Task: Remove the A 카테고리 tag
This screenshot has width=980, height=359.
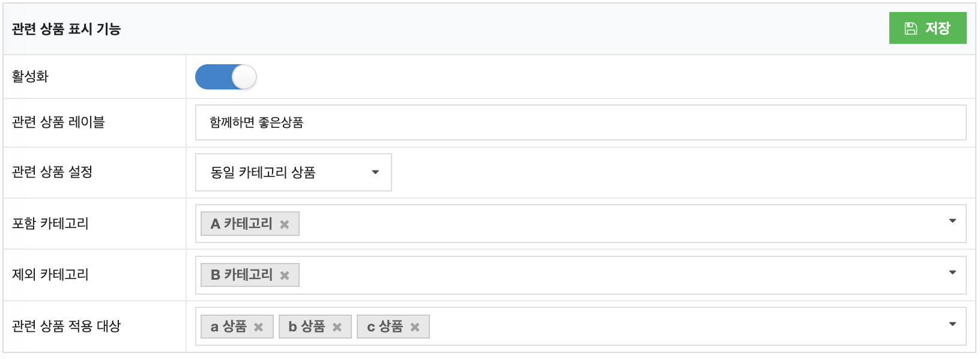Action: 285,225
